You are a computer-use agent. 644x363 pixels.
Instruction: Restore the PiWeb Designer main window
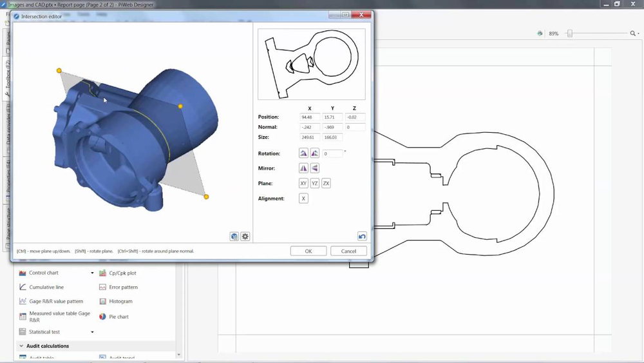(617, 4)
